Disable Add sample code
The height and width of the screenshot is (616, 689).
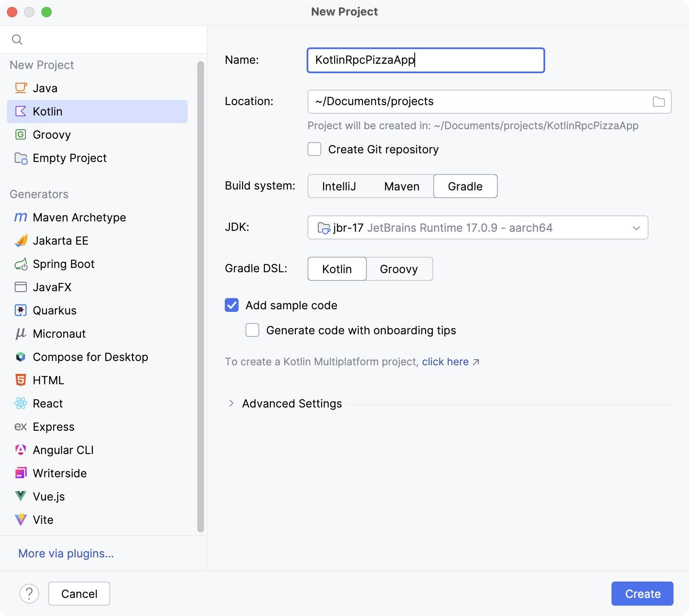pos(232,305)
